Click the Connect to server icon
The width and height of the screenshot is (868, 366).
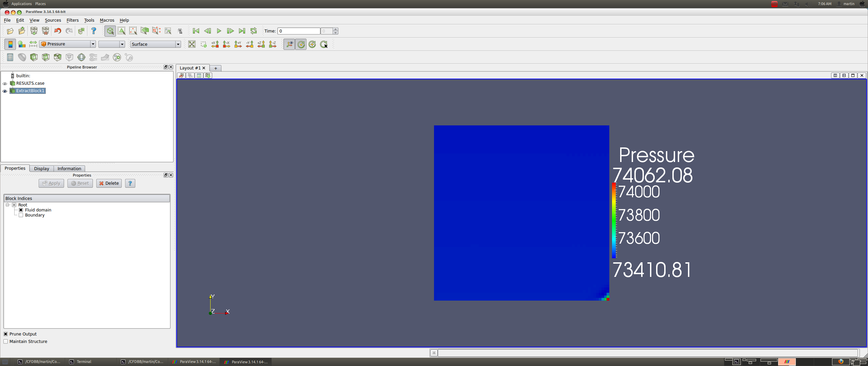[x=34, y=31]
